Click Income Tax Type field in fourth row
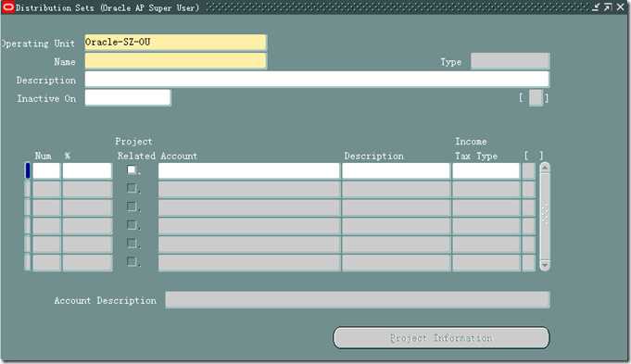This screenshot has height=364, width=631. [486, 226]
